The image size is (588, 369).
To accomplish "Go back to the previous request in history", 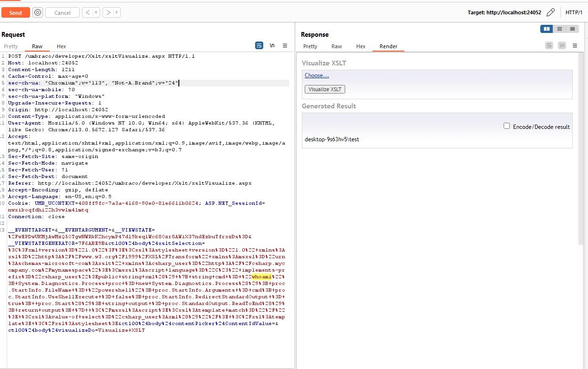I will click(x=87, y=12).
